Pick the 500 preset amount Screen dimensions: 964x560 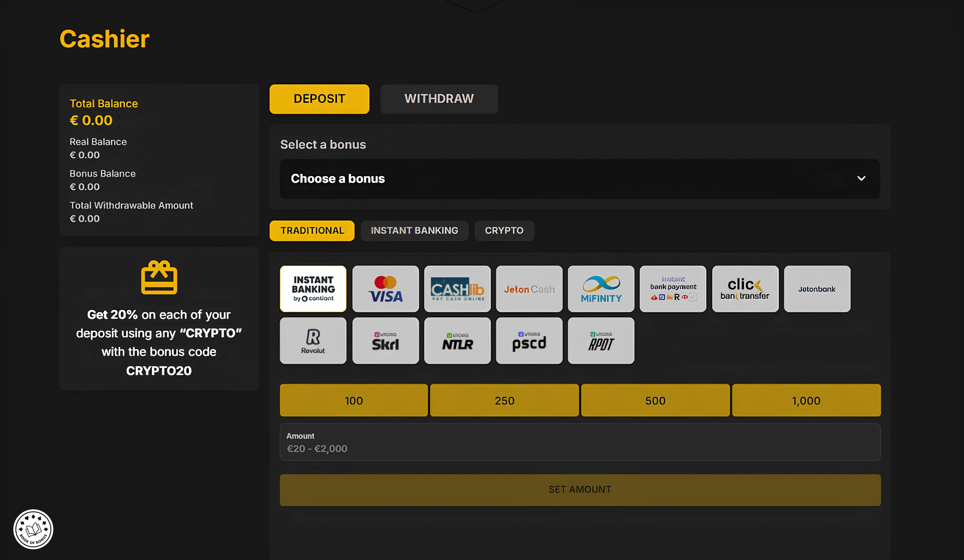(x=655, y=400)
